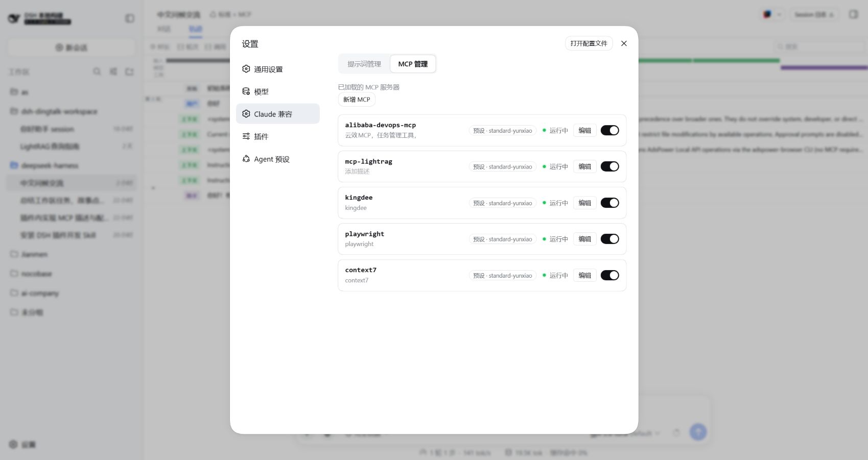Click 运行中 status of mcp-lightrag
Screen dimensions: 868x460
(x=555, y=167)
